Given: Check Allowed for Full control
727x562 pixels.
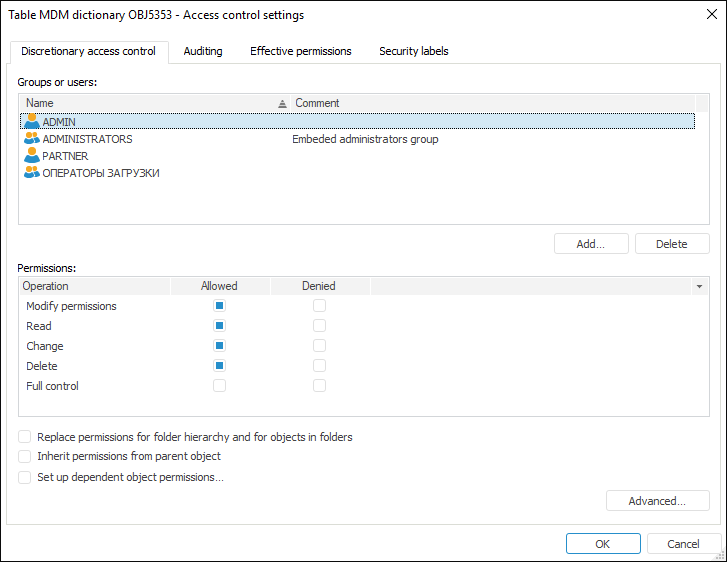Looking at the screenshot, I should pos(220,386).
